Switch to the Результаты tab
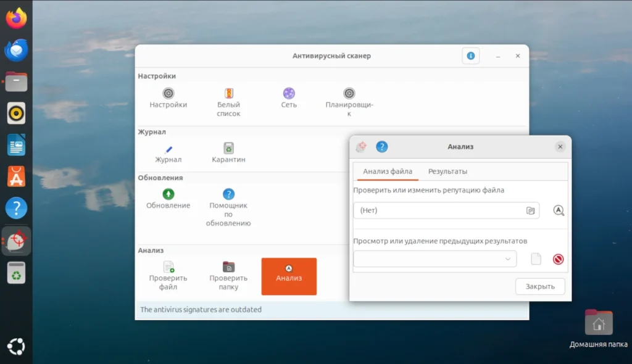The height and width of the screenshot is (364, 632). [447, 172]
